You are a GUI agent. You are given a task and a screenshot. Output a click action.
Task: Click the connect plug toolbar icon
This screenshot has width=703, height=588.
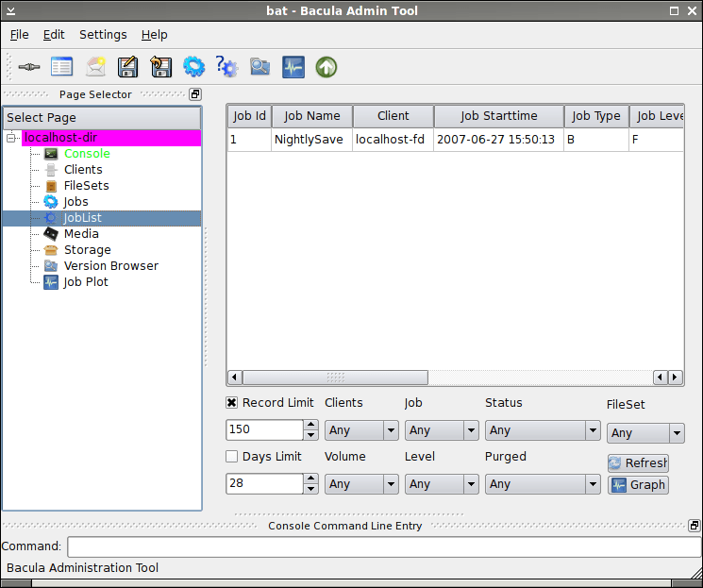tap(29, 67)
